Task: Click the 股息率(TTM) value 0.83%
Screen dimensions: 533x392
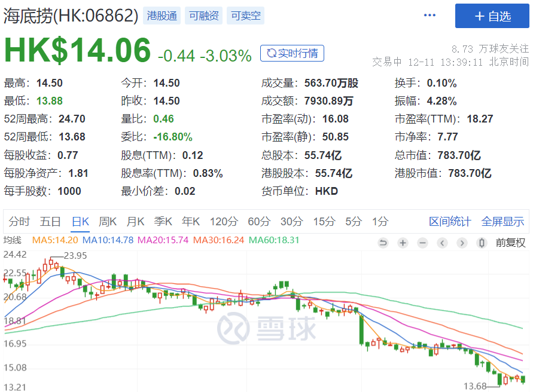Action: coord(208,173)
